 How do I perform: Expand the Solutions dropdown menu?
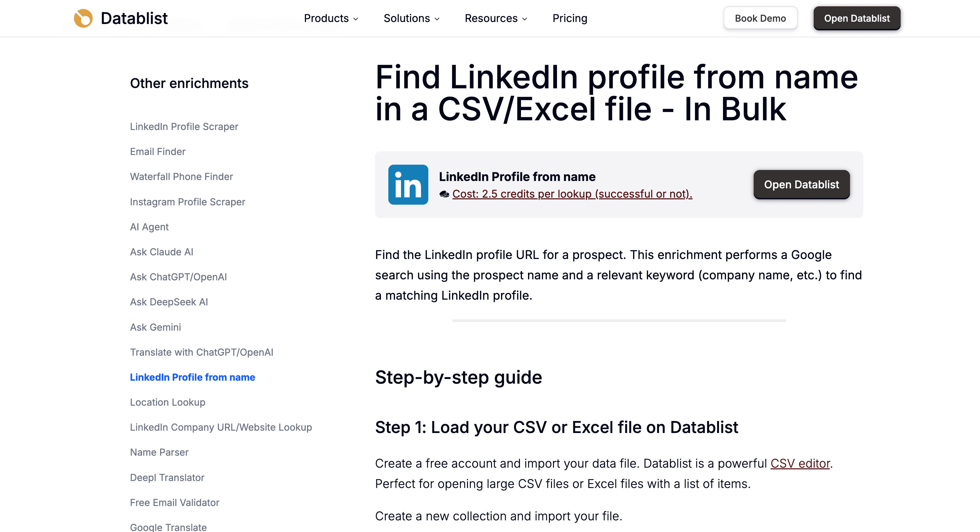point(411,18)
